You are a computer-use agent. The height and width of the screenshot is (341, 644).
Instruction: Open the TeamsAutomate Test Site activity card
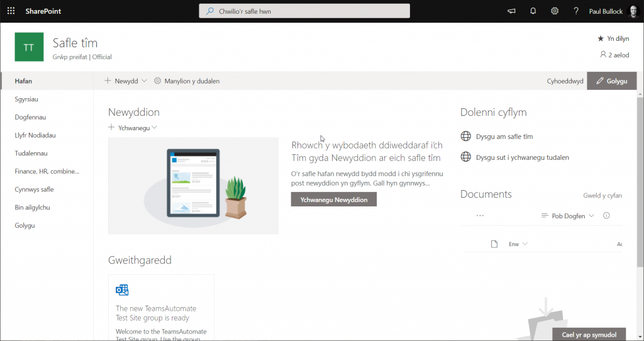click(162, 308)
